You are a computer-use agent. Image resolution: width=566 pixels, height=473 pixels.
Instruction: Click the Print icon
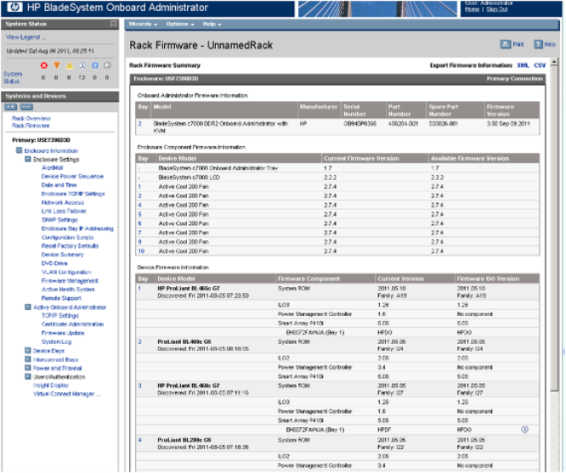[505, 44]
